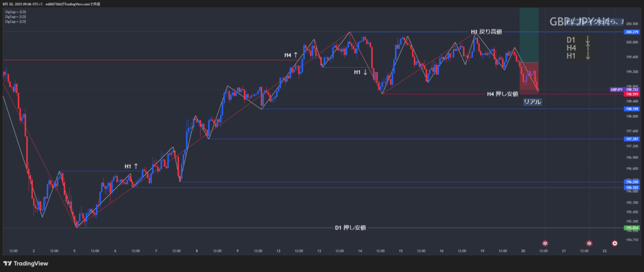Click the 'D1 押し安値' support label

[350, 228]
